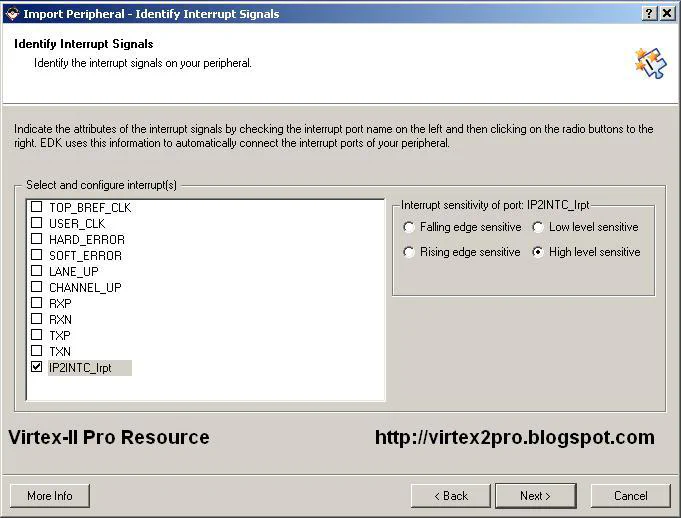Click the title bar application icon
The height and width of the screenshot is (518, 681).
tap(12, 14)
